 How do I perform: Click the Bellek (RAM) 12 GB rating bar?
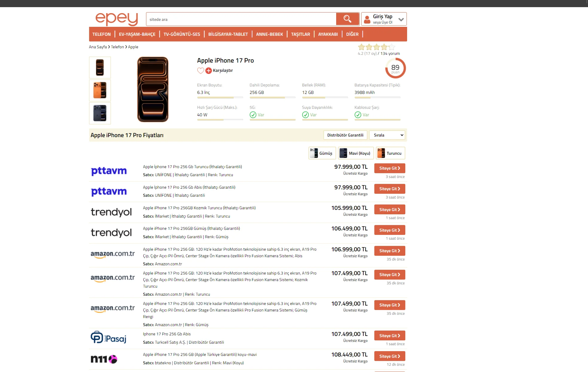tap(325, 97)
